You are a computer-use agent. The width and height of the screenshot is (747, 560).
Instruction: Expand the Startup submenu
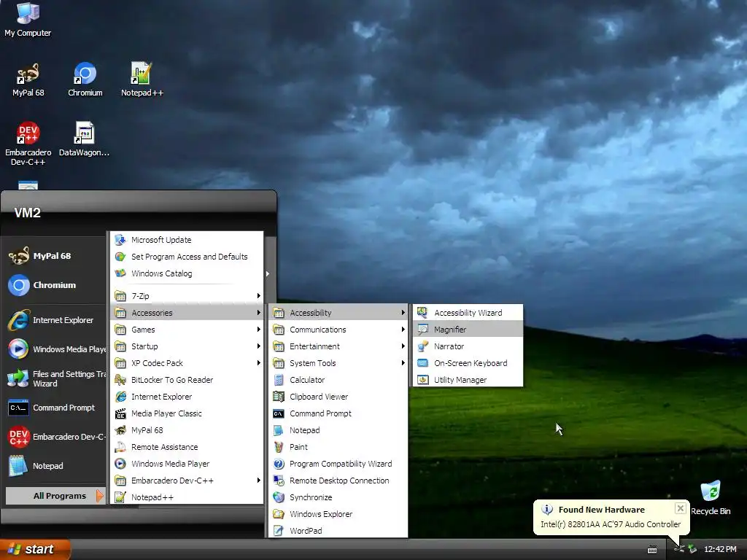[187, 346]
